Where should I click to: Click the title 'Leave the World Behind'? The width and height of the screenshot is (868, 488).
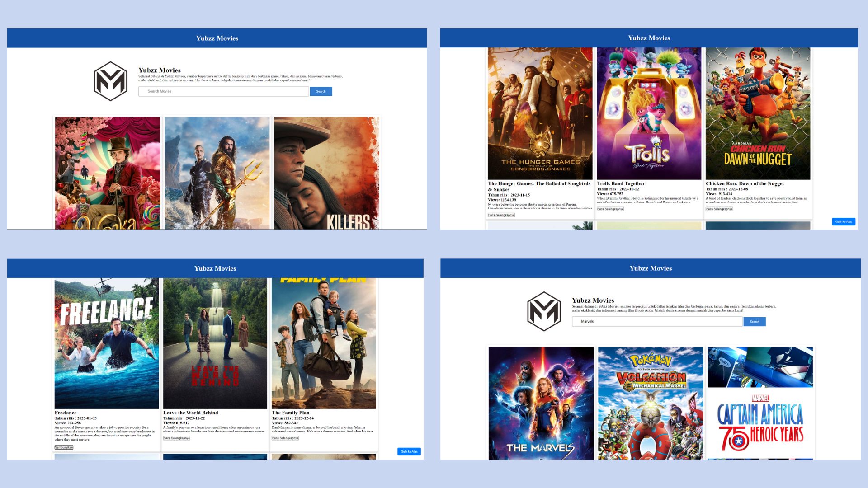(x=191, y=413)
